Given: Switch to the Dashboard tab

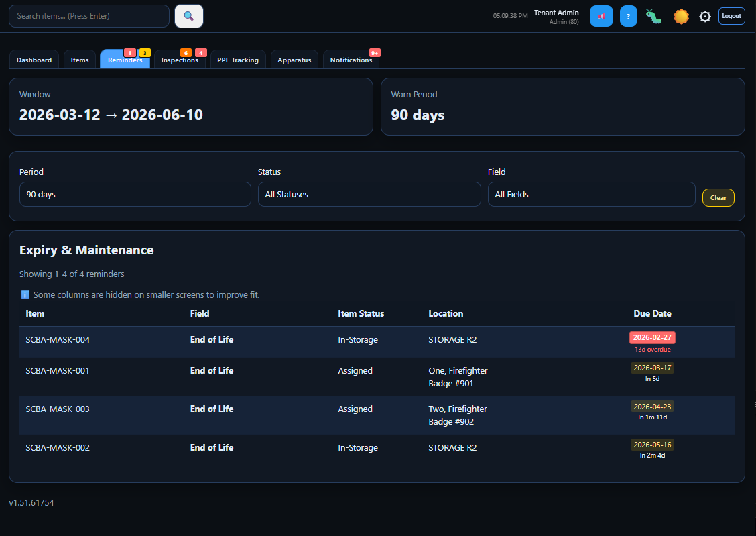Looking at the screenshot, I should (34, 60).
